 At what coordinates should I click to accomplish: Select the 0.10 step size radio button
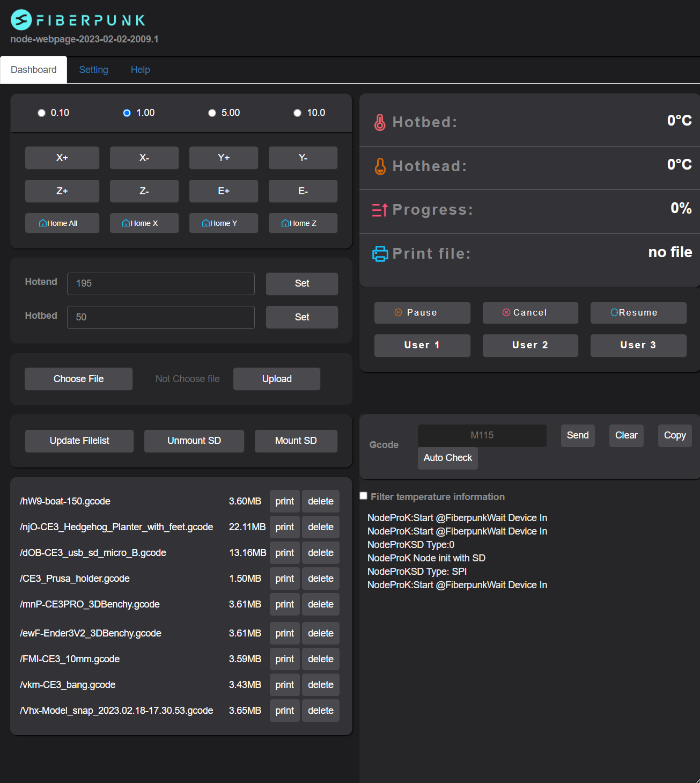41,113
